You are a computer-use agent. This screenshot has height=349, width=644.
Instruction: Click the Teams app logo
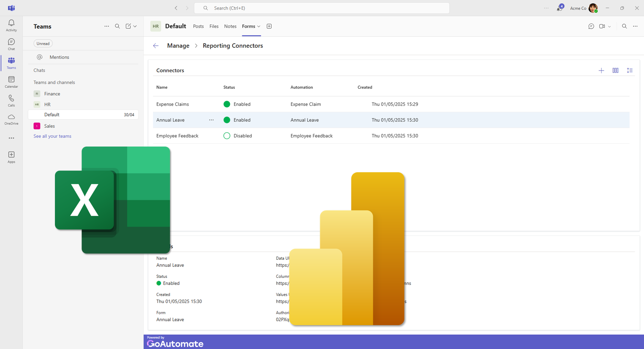click(11, 8)
